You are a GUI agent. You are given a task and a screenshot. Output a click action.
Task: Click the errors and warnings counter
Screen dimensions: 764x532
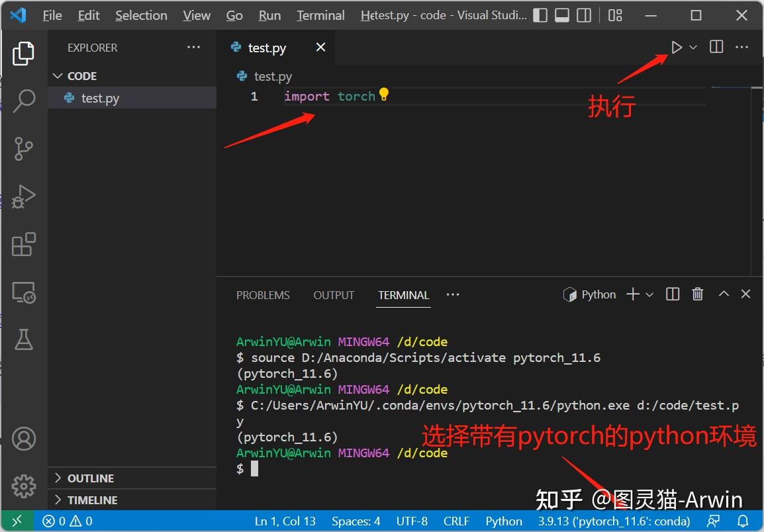coord(66,521)
